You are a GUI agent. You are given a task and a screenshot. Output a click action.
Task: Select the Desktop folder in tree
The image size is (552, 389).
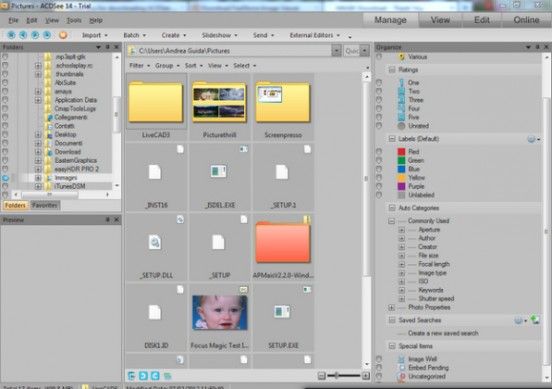pyautogui.click(x=65, y=134)
